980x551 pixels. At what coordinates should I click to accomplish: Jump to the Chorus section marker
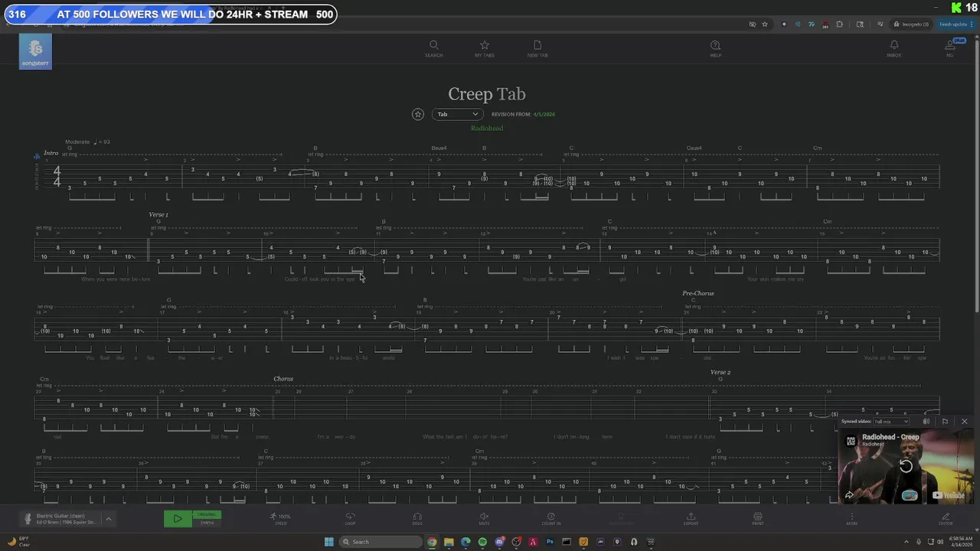(283, 379)
